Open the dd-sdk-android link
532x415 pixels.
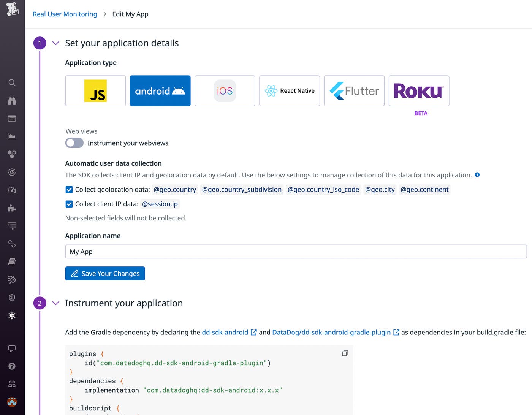coord(225,333)
